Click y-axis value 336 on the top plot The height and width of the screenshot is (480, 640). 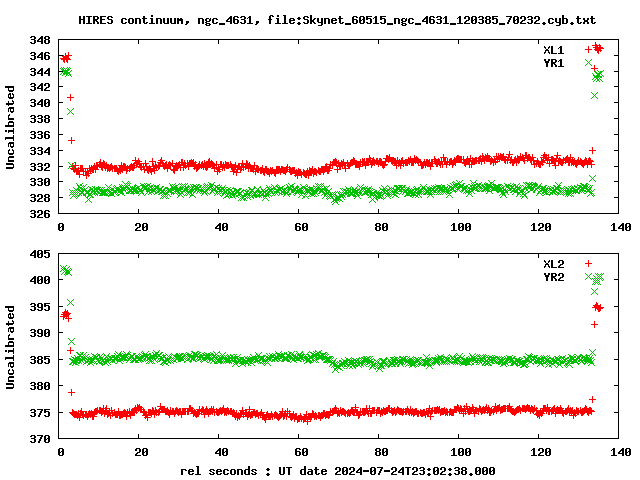(40, 135)
